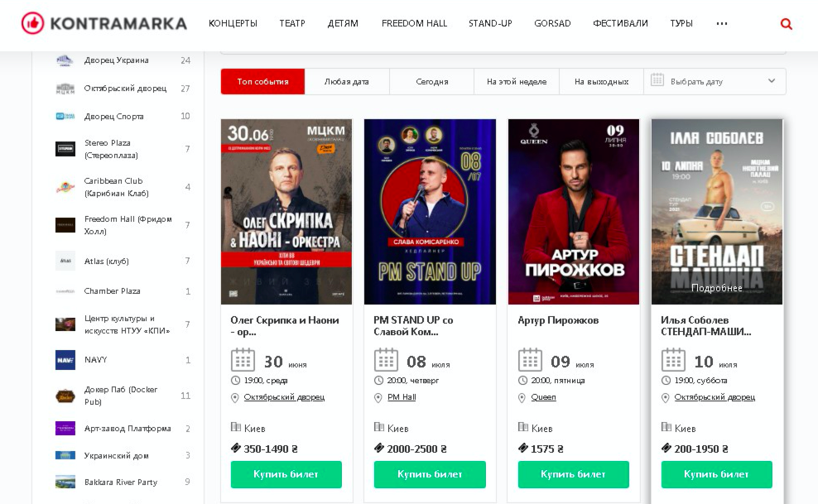Click the location pin icon on Артур Пирожков card
The width and height of the screenshot is (818, 504).
coord(522,397)
